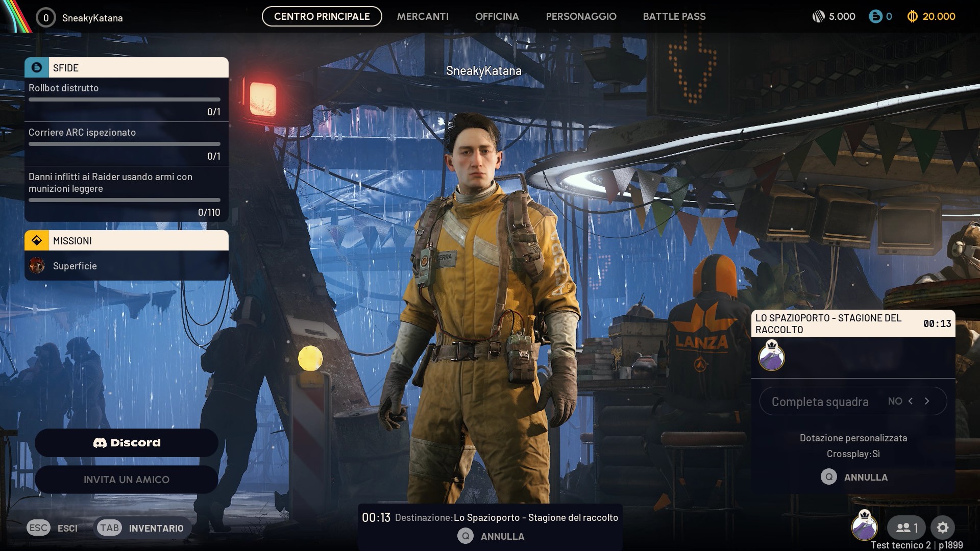Image resolution: width=980 pixels, height=551 pixels.
Task: Go to the Officina tab
Action: (x=497, y=16)
